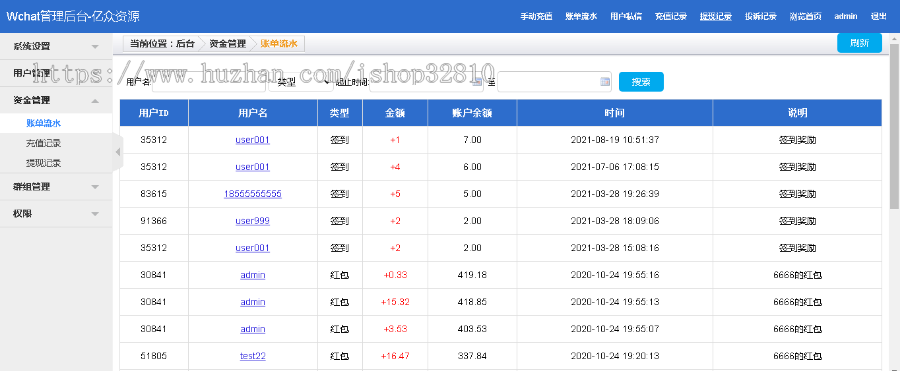Image resolution: width=900 pixels, height=371 pixels.
Task: Open the calendar picker for the end date
Action: [605, 82]
